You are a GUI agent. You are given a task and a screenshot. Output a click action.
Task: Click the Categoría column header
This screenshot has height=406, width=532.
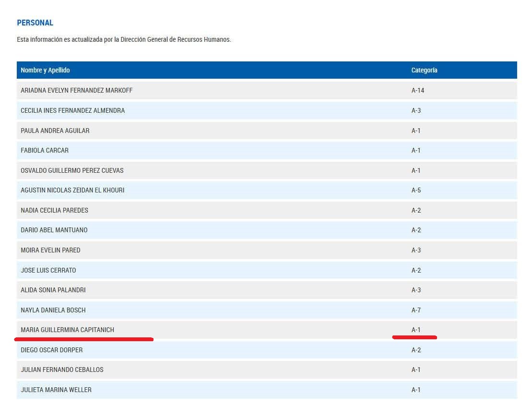[424, 70]
